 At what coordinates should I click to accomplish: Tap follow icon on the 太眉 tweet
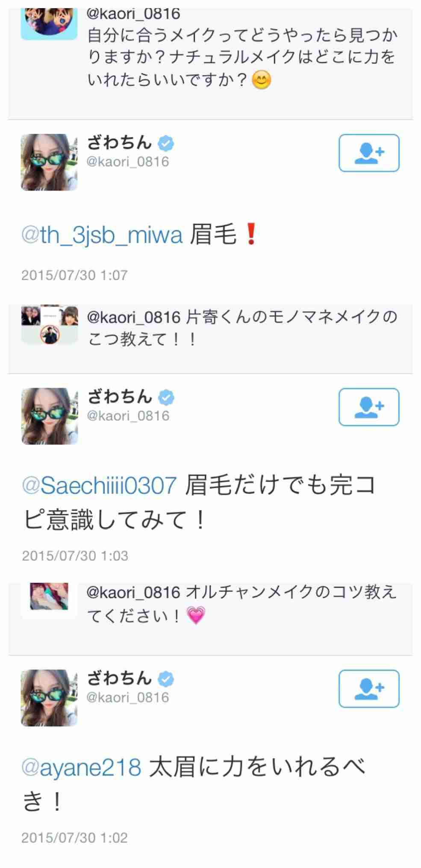pyautogui.click(x=369, y=689)
